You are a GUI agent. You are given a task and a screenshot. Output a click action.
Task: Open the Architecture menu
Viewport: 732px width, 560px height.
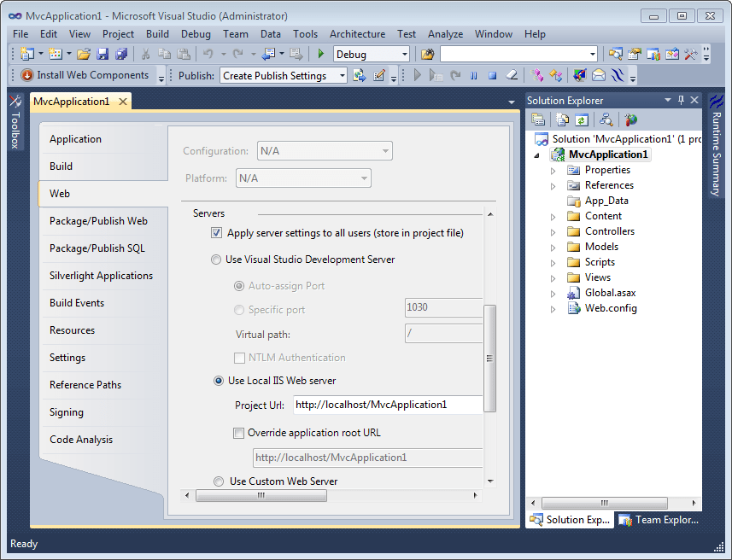click(x=357, y=34)
